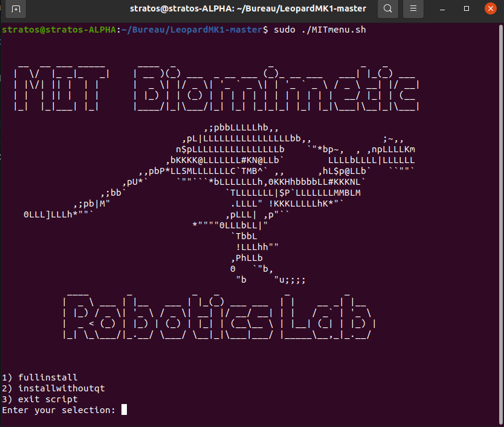Open a new terminal tab
The height and width of the screenshot is (427, 504).
16,8
